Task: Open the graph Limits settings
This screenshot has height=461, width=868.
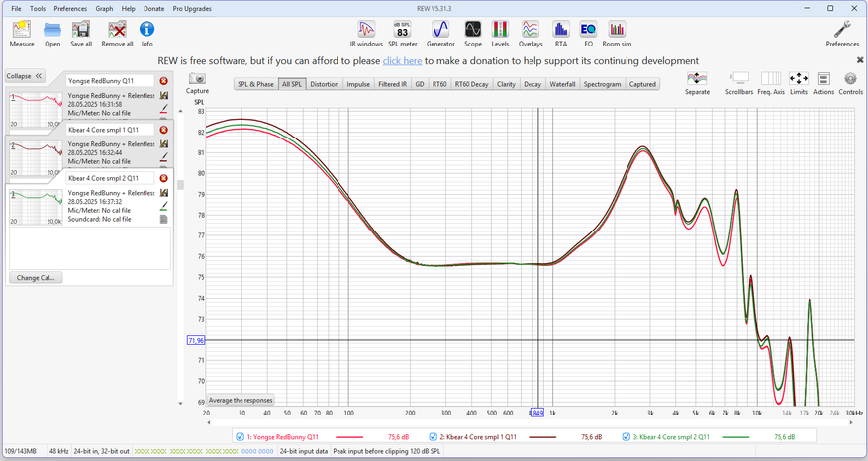Action: [x=798, y=81]
